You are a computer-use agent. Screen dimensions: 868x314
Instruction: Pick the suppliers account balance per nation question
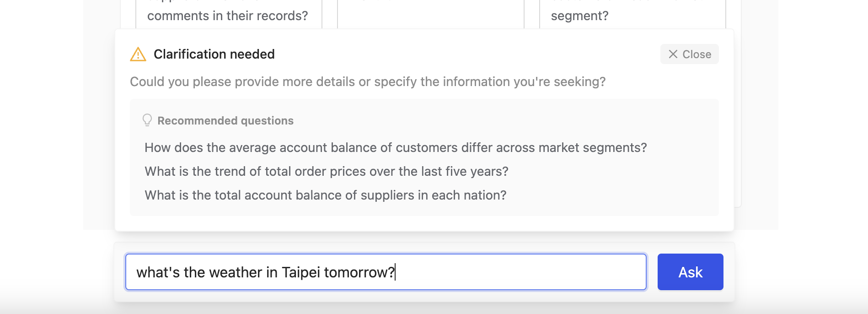point(326,195)
